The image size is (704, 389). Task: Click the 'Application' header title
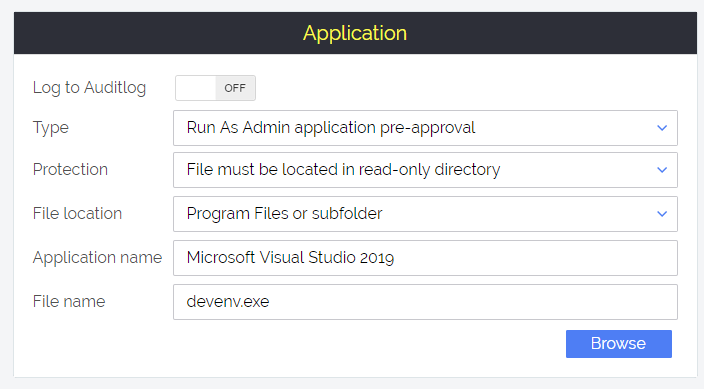point(355,33)
